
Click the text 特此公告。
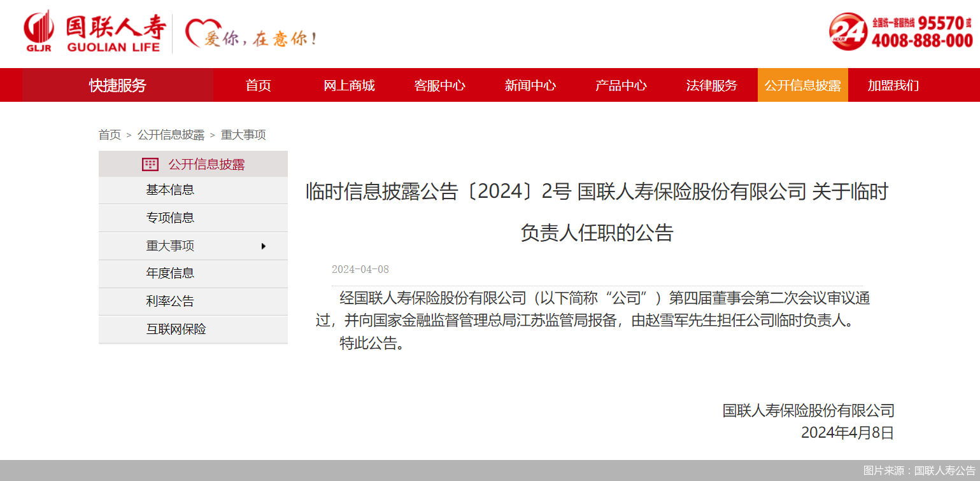pos(373,344)
